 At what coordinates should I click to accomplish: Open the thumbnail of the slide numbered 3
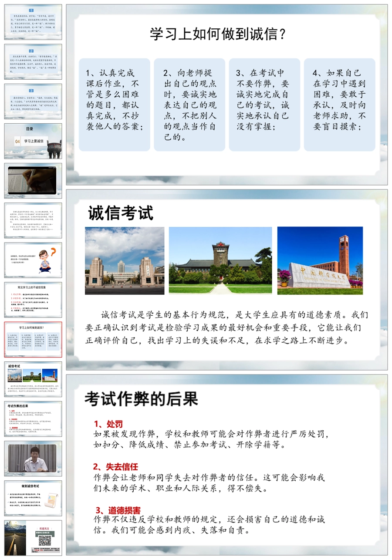(x=33, y=101)
